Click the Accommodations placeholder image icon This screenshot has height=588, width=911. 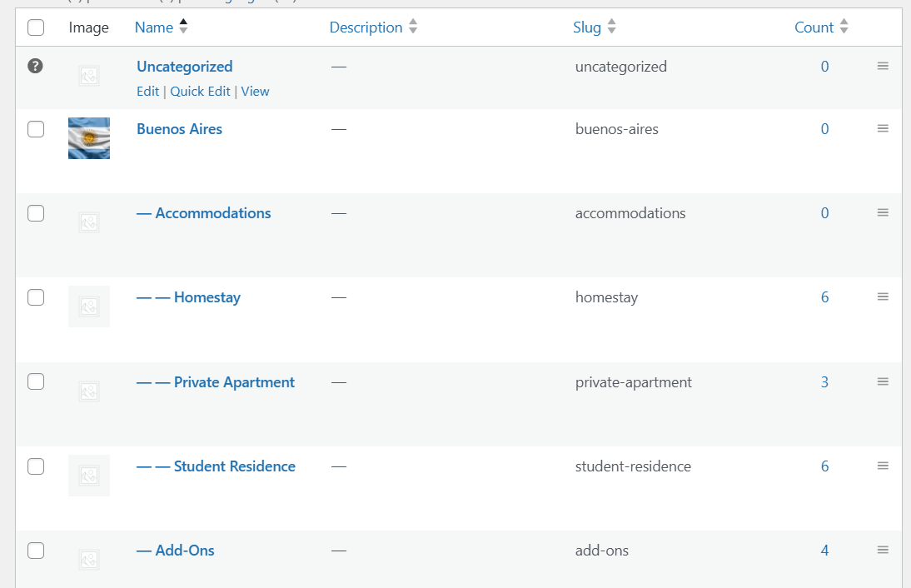[x=89, y=222]
